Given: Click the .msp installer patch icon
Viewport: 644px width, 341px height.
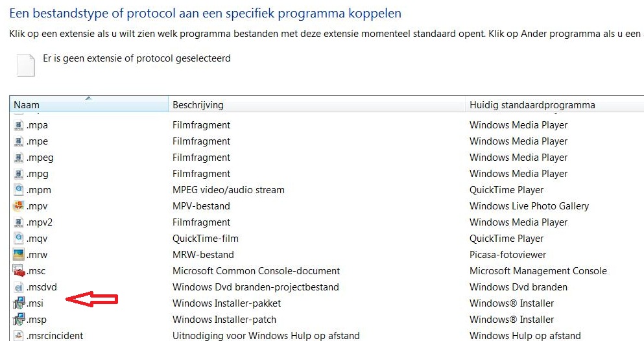Looking at the screenshot, I should [x=19, y=320].
